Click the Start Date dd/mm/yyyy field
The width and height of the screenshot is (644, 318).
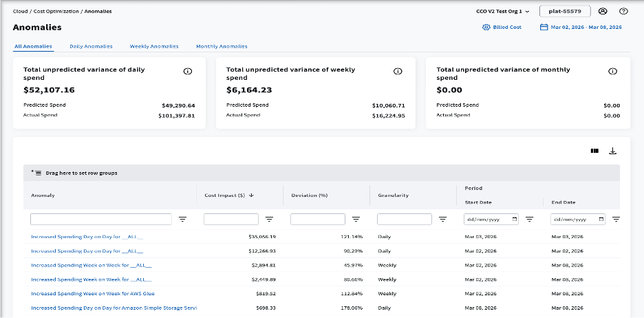pos(491,220)
